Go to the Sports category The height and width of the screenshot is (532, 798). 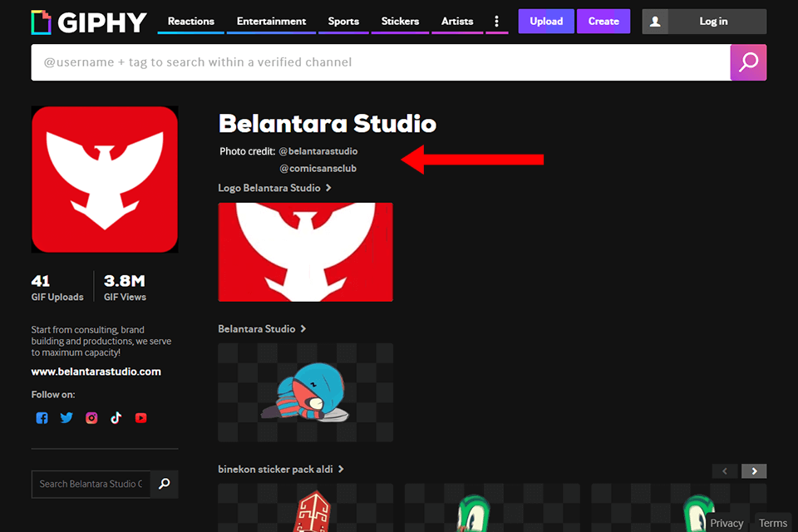pyautogui.click(x=343, y=22)
